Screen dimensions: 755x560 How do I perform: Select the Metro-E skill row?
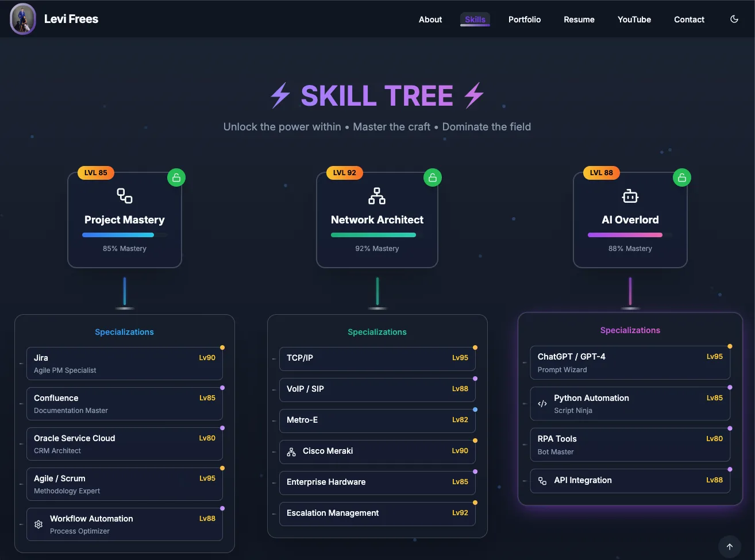coord(378,420)
